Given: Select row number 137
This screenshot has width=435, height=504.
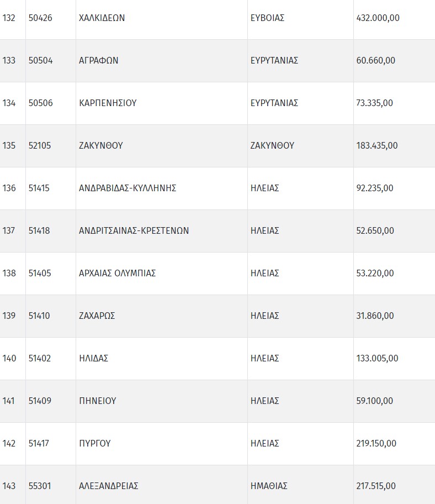Looking at the screenshot, I should 9,230.
